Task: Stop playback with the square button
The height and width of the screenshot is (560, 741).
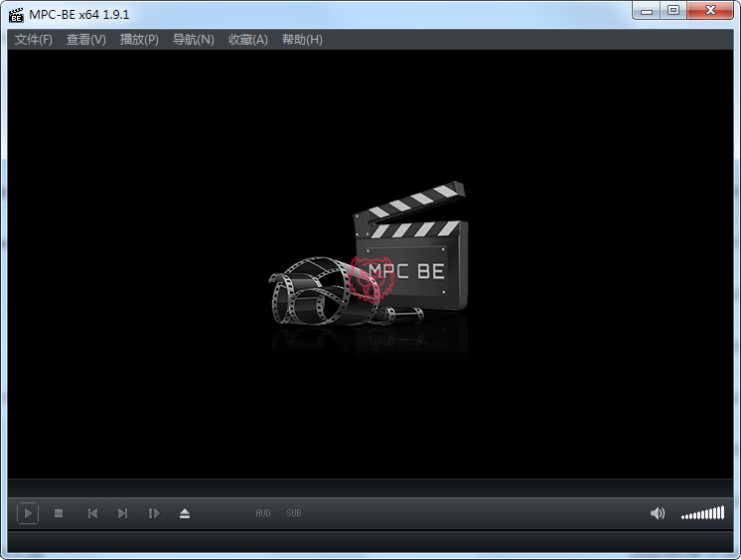Action: click(x=59, y=513)
